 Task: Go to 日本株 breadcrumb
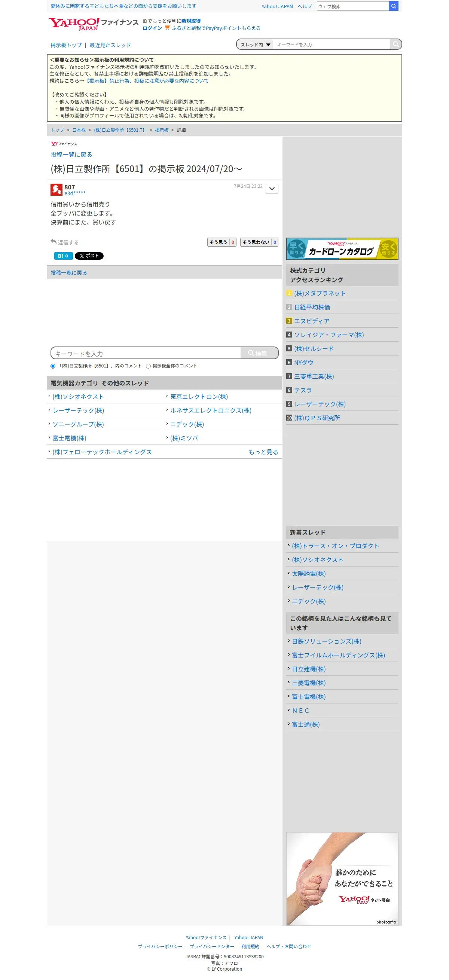[79, 130]
